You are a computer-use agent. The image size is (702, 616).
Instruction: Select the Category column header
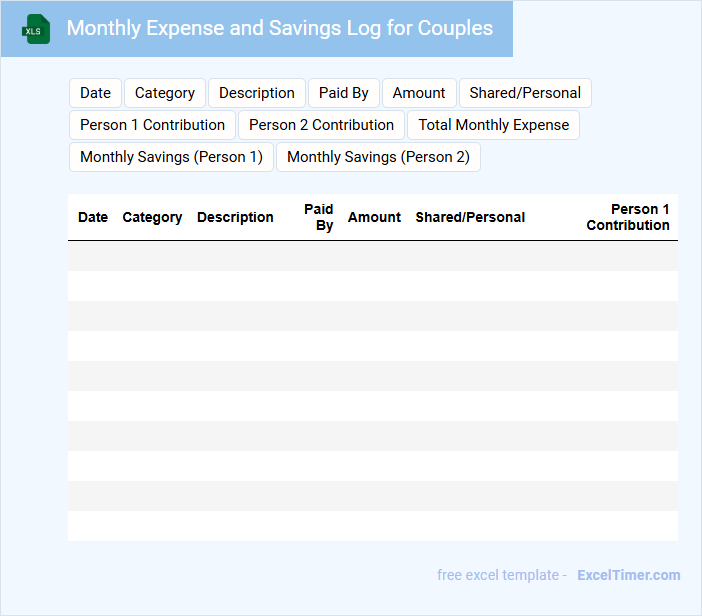click(x=152, y=217)
